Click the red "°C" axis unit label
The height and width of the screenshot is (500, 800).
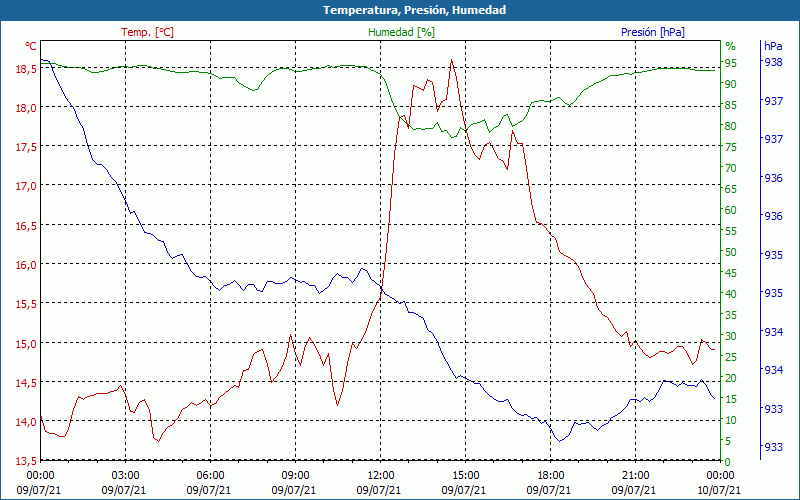pos(31,46)
